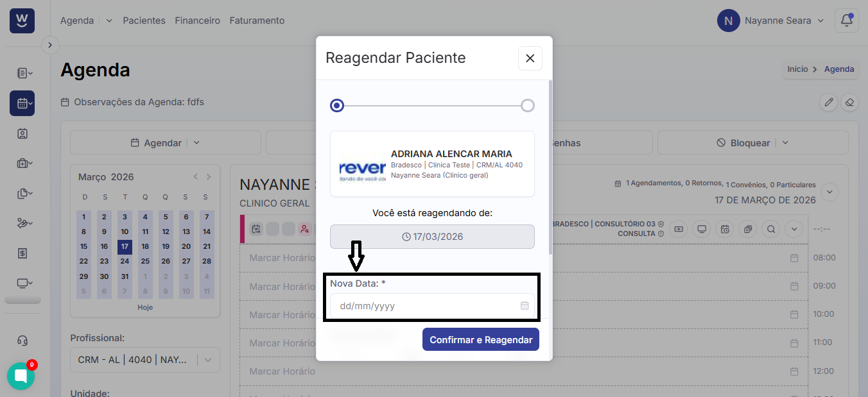Screen dimensions: 868x397
Task: Open the Agenda top menu
Action: click(77, 21)
